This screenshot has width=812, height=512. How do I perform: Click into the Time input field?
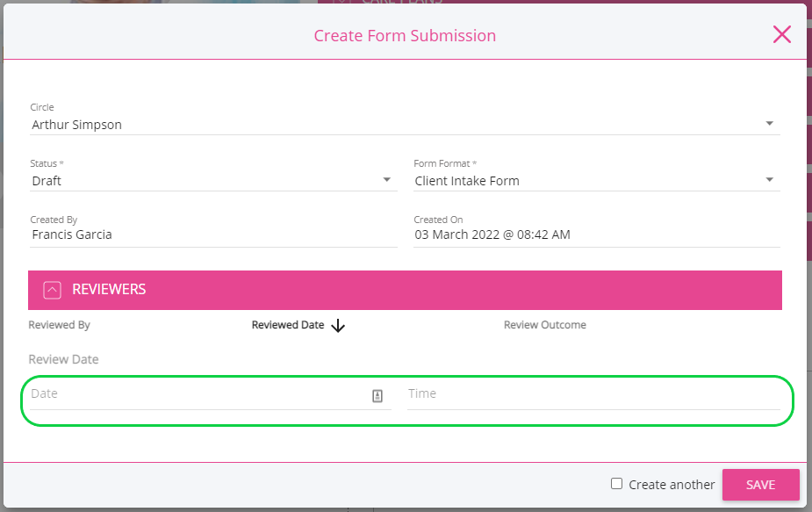click(593, 394)
